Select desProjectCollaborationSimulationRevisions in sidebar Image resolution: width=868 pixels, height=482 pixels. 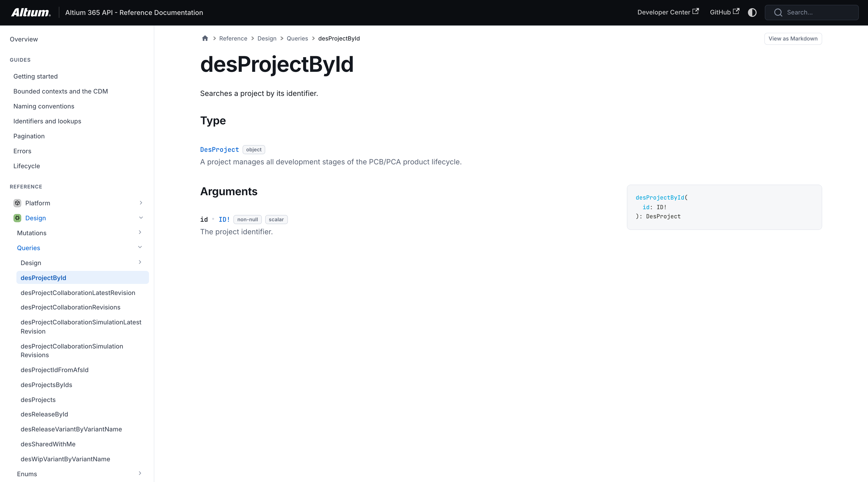(x=72, y=351)
